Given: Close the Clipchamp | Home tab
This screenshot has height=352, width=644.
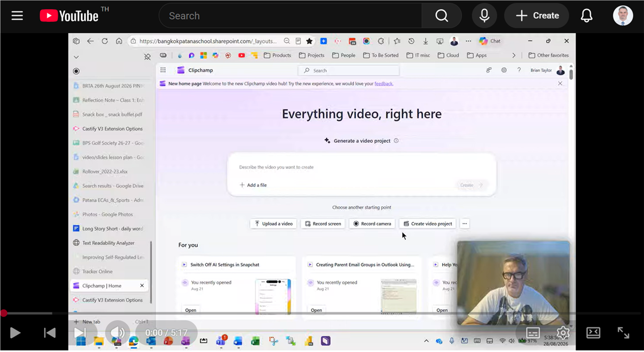Looking at the screenshot, I should pos(142,286).
